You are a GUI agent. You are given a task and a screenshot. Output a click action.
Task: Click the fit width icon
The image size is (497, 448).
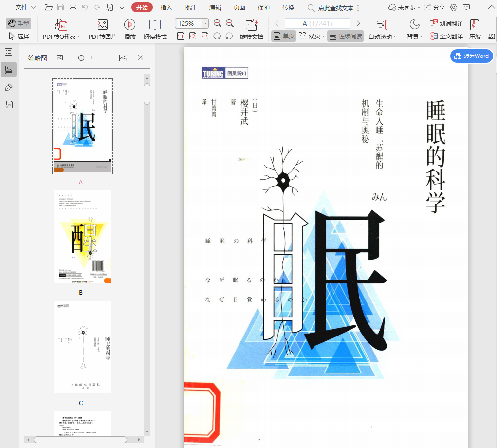(x=205, y=36)
